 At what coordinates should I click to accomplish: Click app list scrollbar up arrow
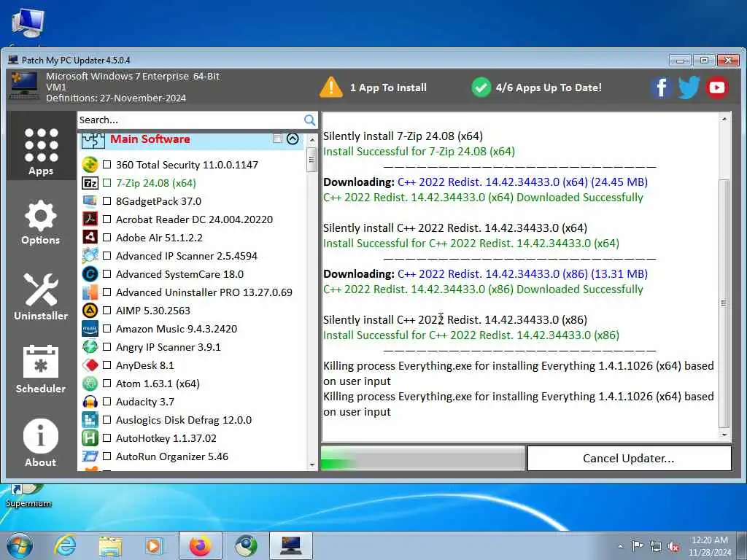[312, 140]
